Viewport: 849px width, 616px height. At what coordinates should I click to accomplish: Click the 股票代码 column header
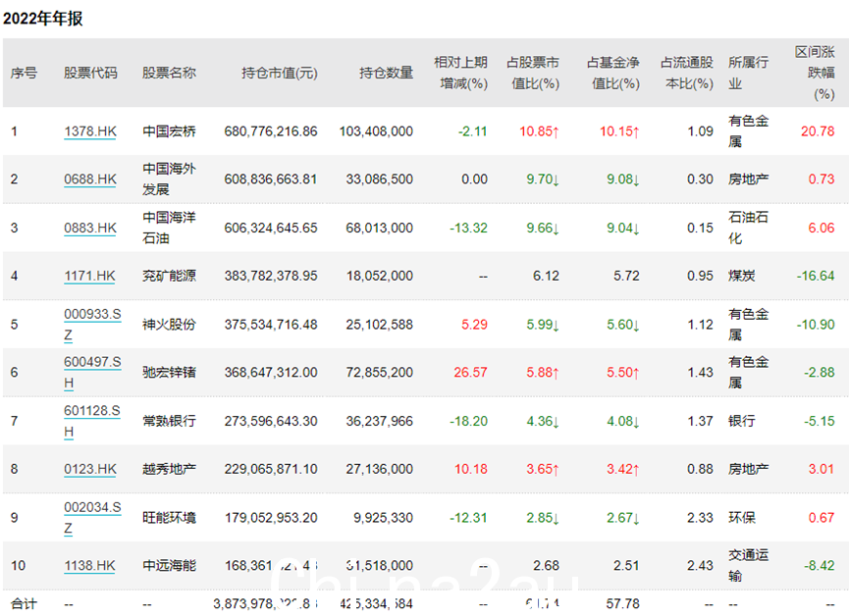pos(90,73)
